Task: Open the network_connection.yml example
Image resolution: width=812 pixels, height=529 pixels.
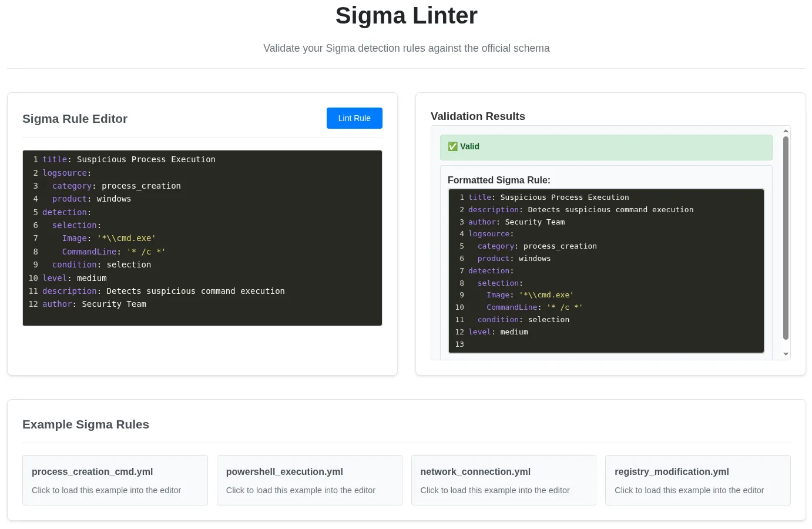Action: (504, 480)
